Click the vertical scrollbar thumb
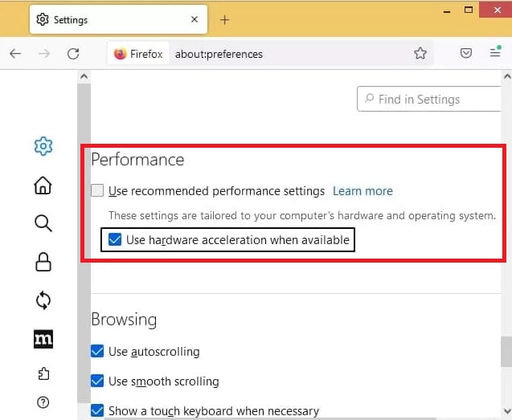 click(506, 352)
